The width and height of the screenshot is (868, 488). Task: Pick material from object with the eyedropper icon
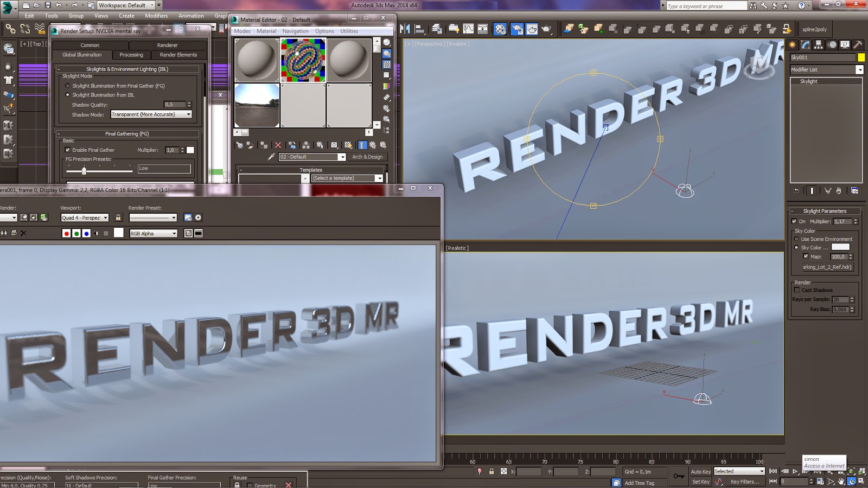click(271, 157)
